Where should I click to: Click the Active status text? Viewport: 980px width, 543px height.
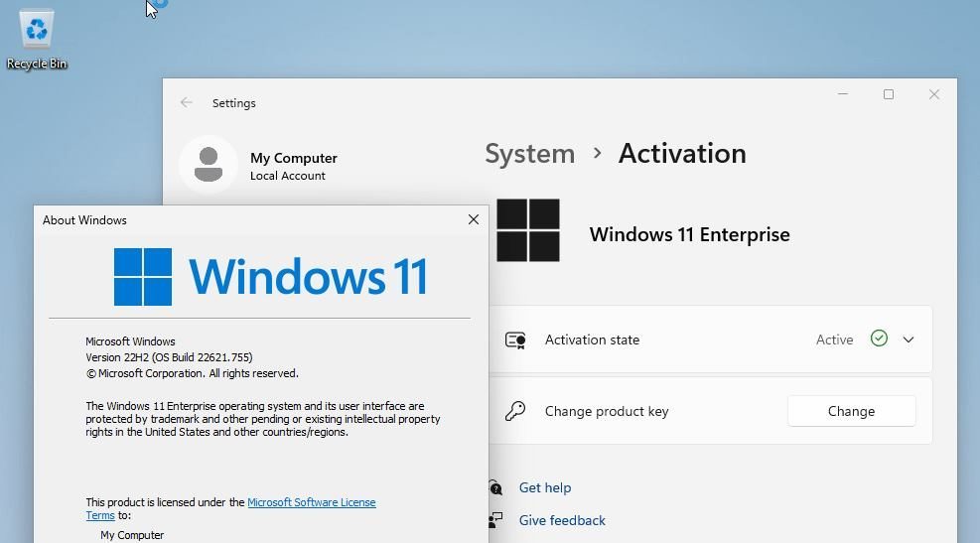[x=834, y=339]
